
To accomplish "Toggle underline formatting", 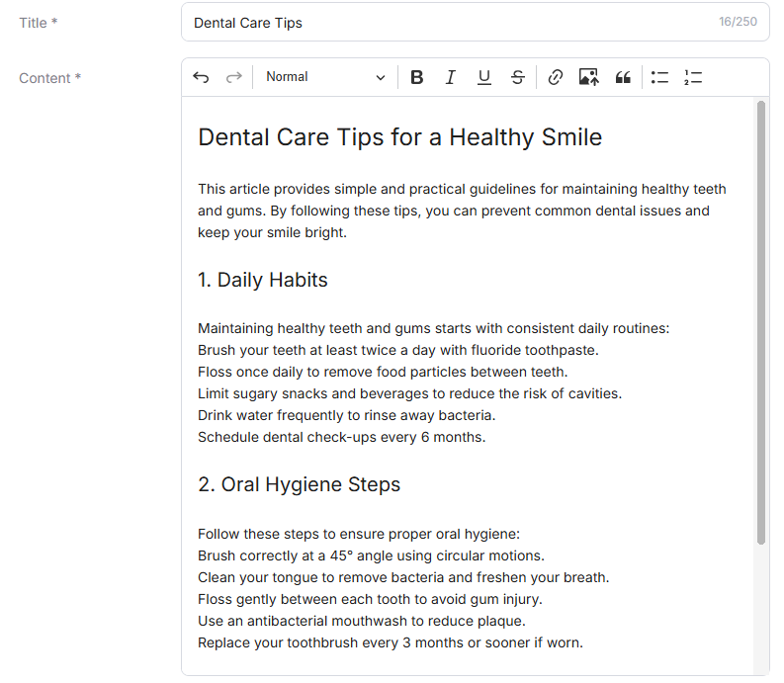I will click(x=483, y=77).
